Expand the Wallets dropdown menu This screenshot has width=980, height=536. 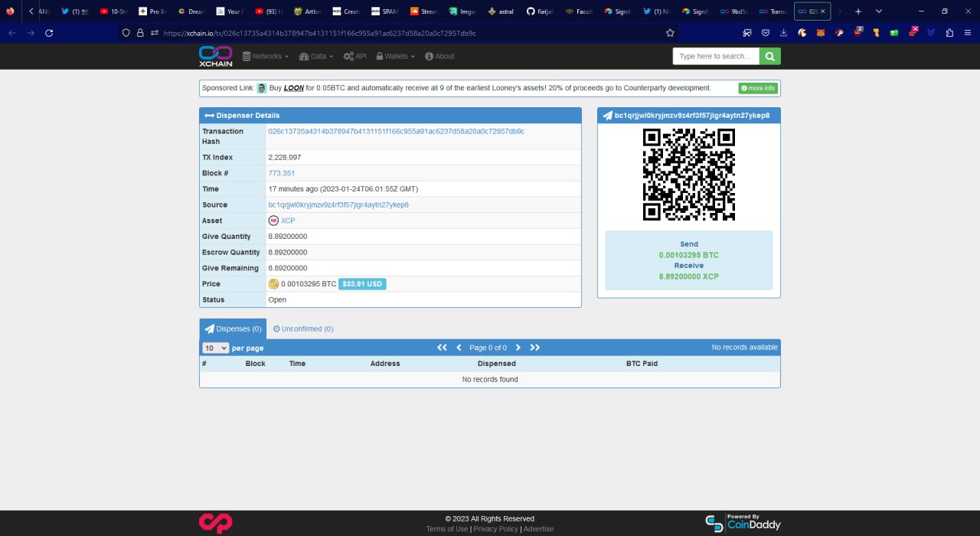(x=395, y=56)
